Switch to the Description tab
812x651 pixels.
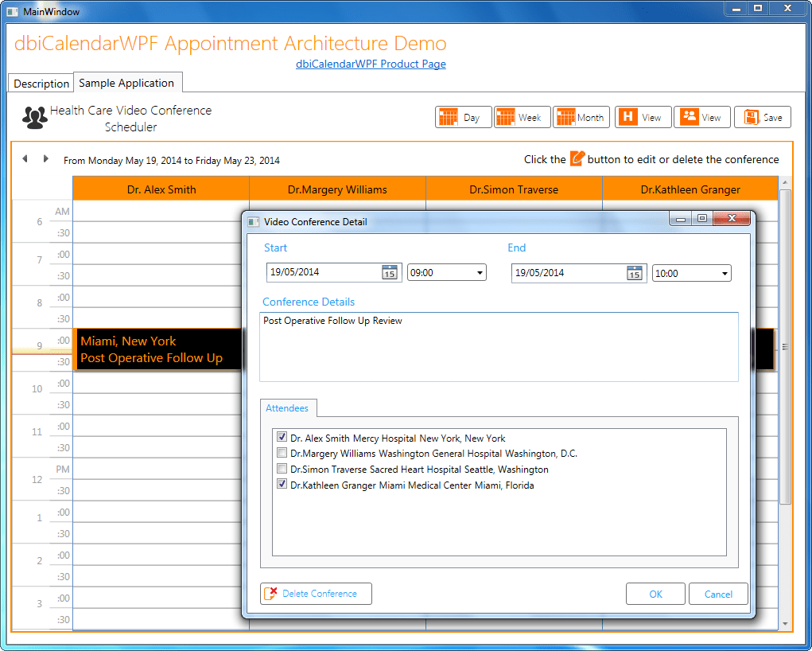pyautogui.click(x=41, y=84)
